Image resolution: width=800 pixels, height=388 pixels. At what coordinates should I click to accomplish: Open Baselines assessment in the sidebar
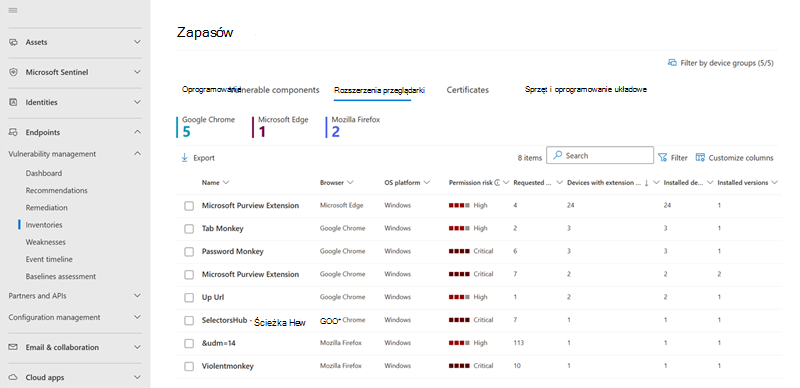[x=61, y=277]
